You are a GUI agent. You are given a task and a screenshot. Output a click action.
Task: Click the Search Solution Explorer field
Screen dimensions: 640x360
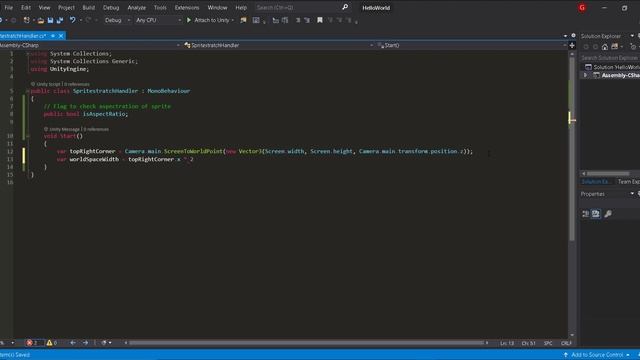(610, 58)
